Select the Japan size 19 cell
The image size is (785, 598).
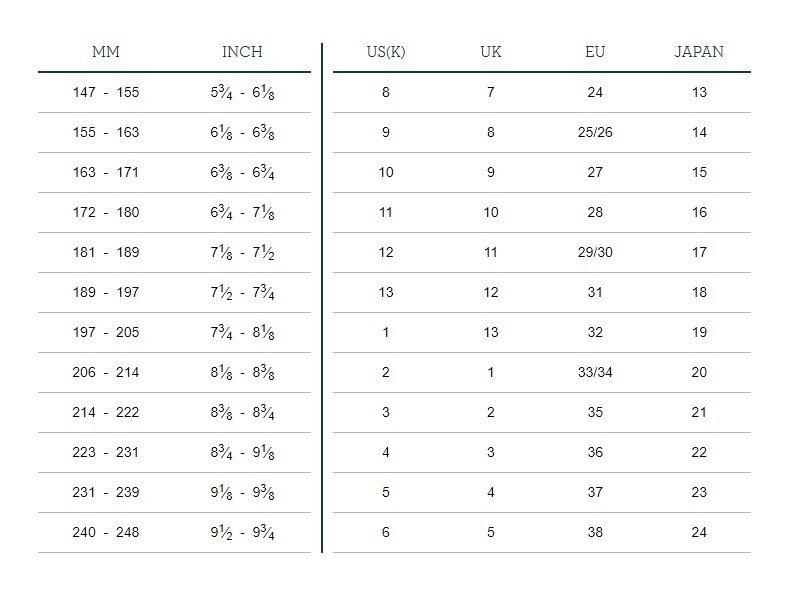coord(699,332)
